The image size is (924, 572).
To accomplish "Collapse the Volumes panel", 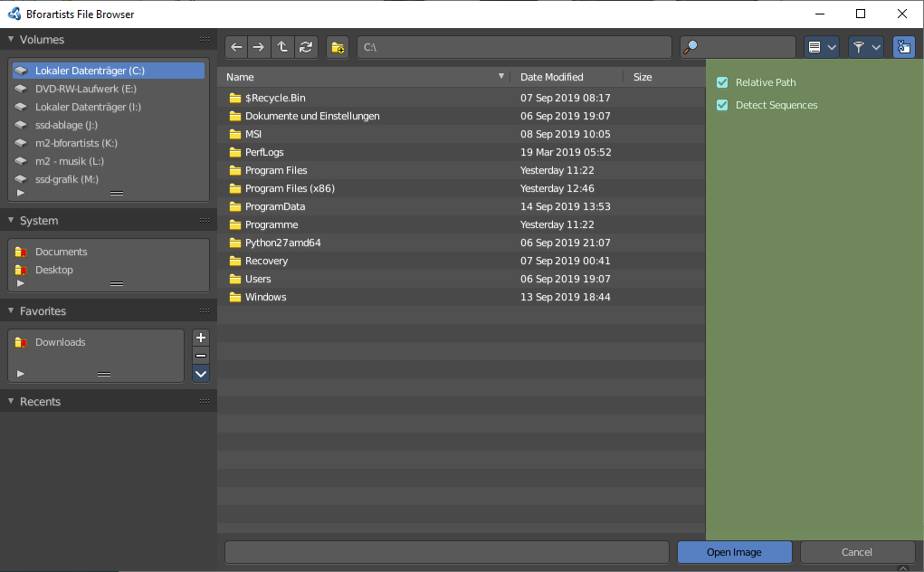I will click(11, 39).
